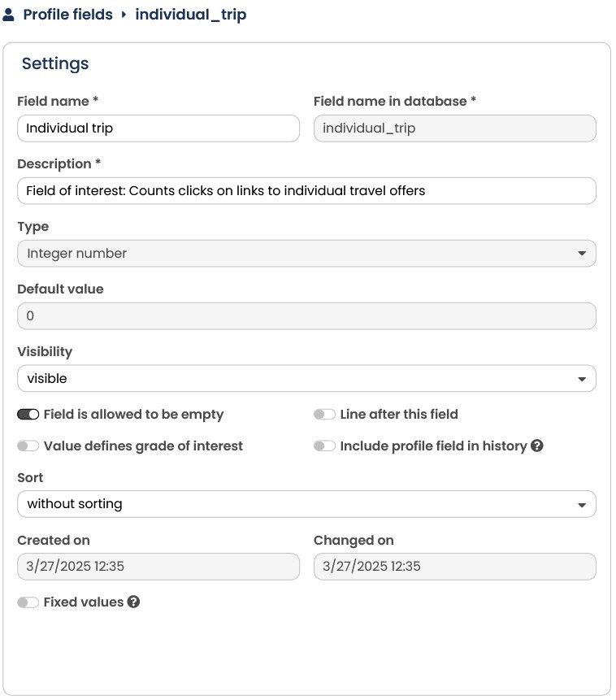Click individual_trip breadcrumb item
Screen dimensions: 616x700
pos(191,15)
